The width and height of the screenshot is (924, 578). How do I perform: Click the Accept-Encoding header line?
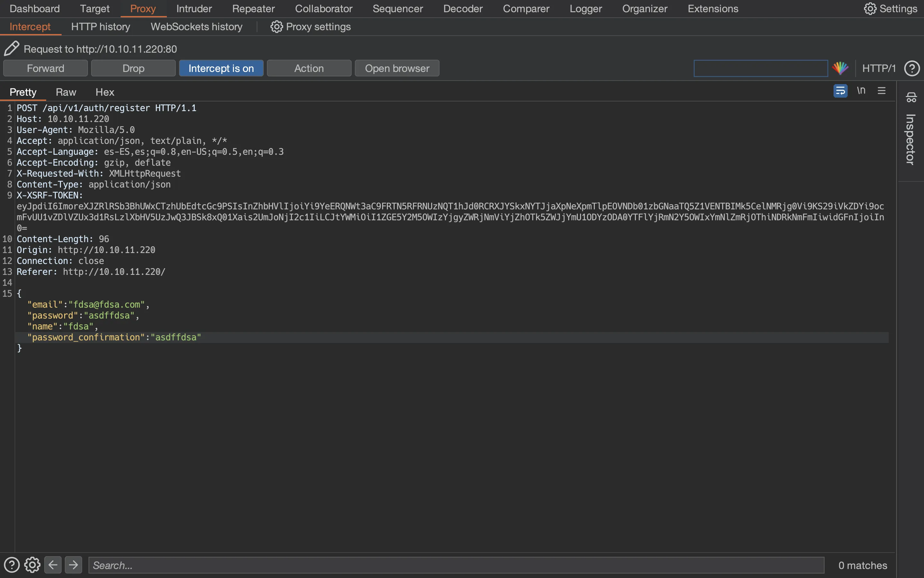pyautogui.click(x=94, y=163)
